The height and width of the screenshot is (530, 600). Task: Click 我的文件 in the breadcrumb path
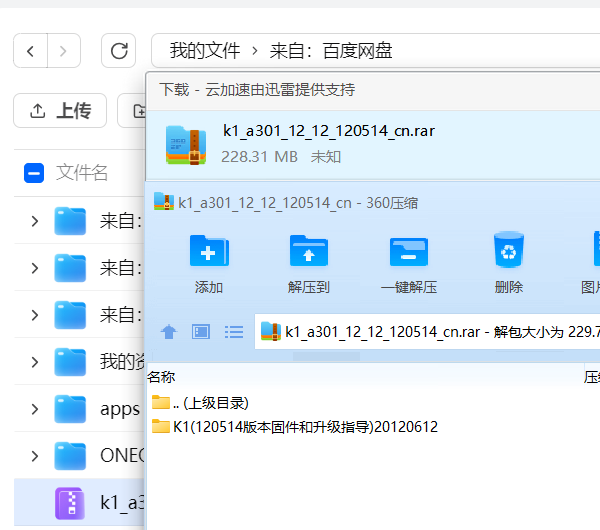click(205, 51)
